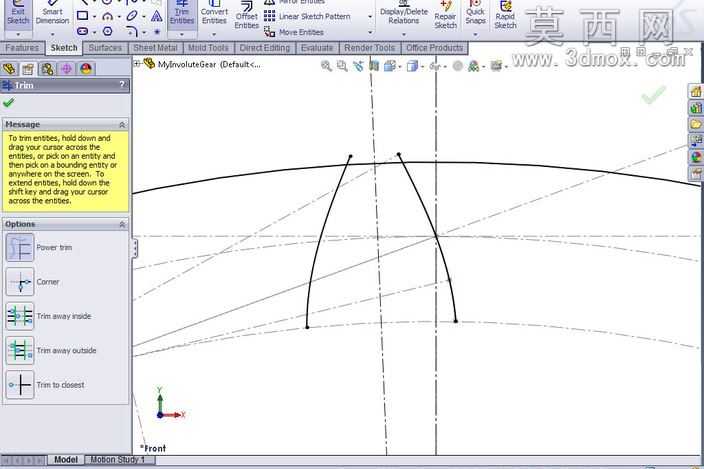Screen dimensions: 704x469
Task: Open the Exit Sketch dropdown arrow
Action: tap(18, 35)
